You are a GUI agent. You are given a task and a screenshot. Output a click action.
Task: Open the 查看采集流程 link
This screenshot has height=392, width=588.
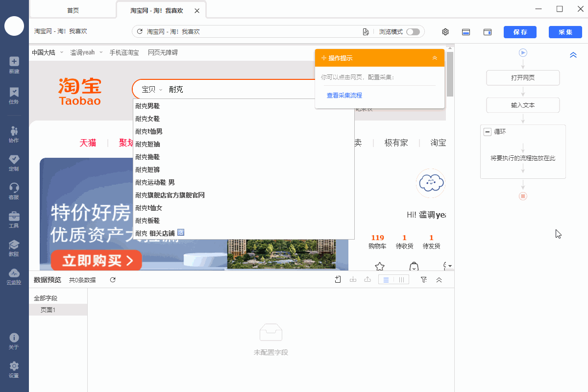click(344, 95)
